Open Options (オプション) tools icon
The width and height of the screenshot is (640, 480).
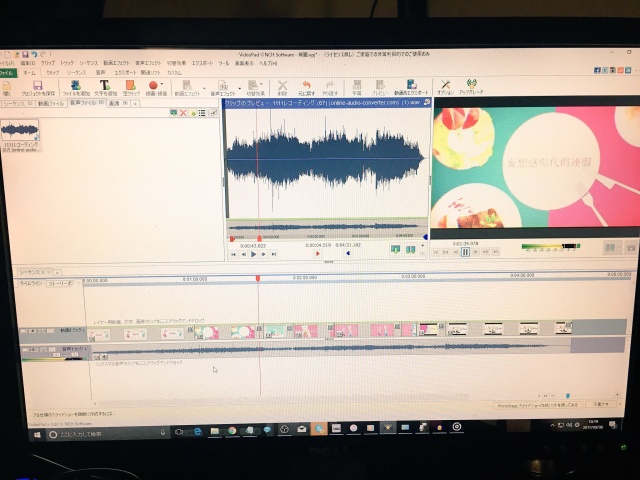pos(445,84)
